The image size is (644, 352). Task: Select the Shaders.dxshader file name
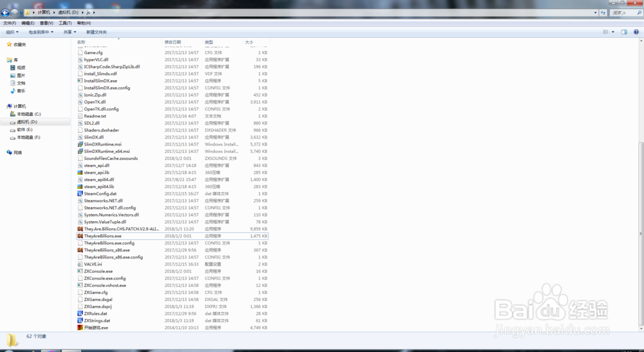(x=102, y=130)
